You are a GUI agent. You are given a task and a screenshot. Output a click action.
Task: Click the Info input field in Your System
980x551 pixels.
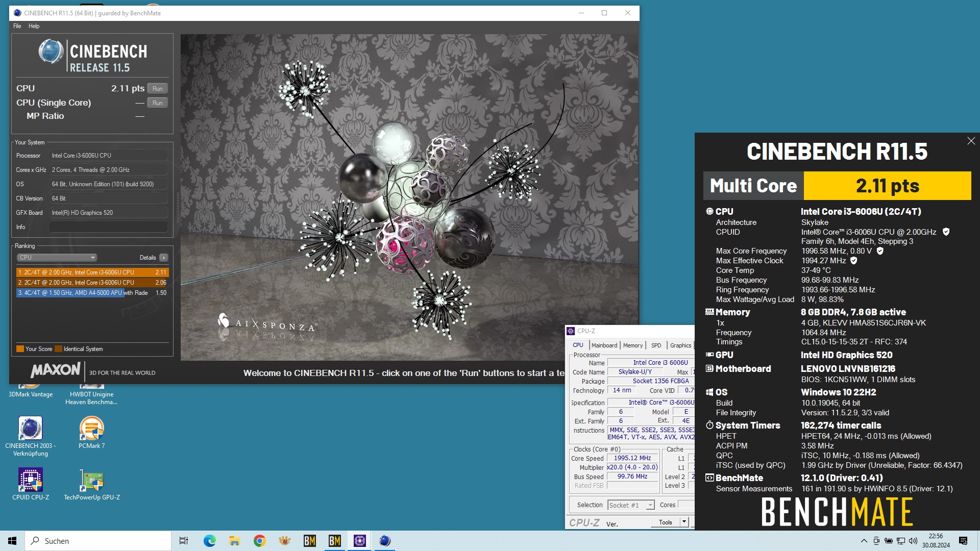pyautogui.click(x=108, y=227)
